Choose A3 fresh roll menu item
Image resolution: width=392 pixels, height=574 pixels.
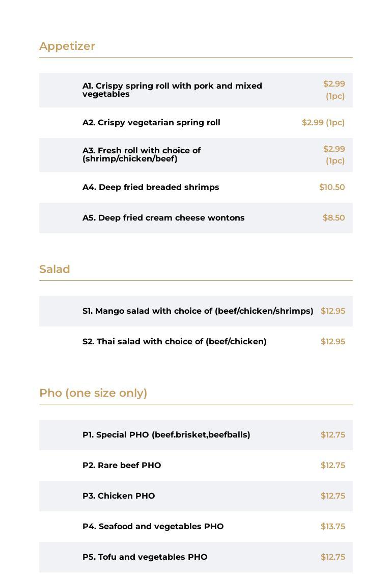(x=142, y=155)
